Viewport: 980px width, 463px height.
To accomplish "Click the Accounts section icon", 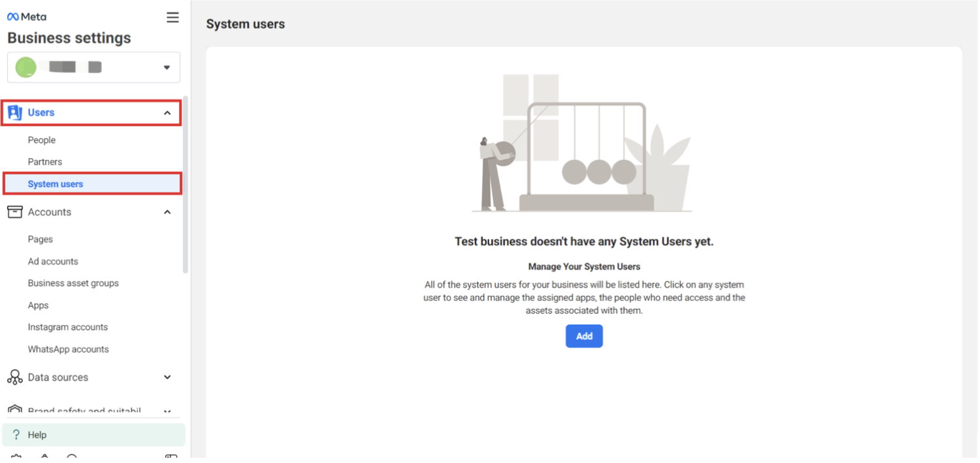I will (14, 212).
